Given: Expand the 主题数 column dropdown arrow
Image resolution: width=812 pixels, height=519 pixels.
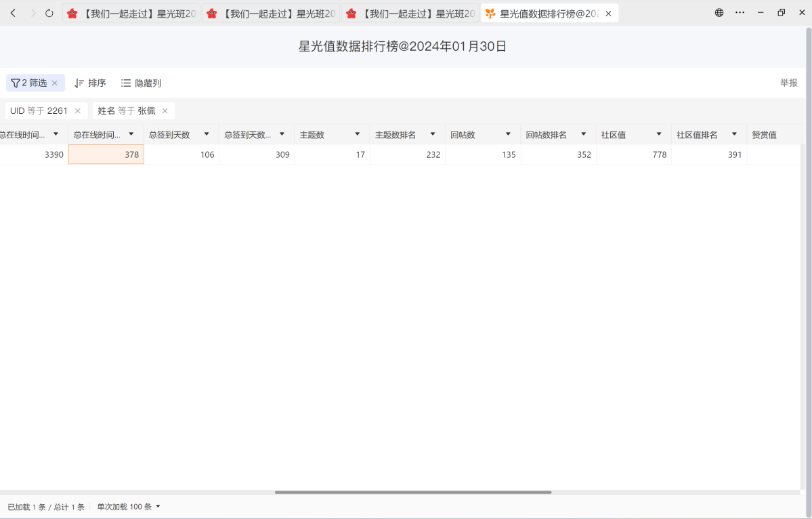Looking at the screenshot, I should [358, 135].
